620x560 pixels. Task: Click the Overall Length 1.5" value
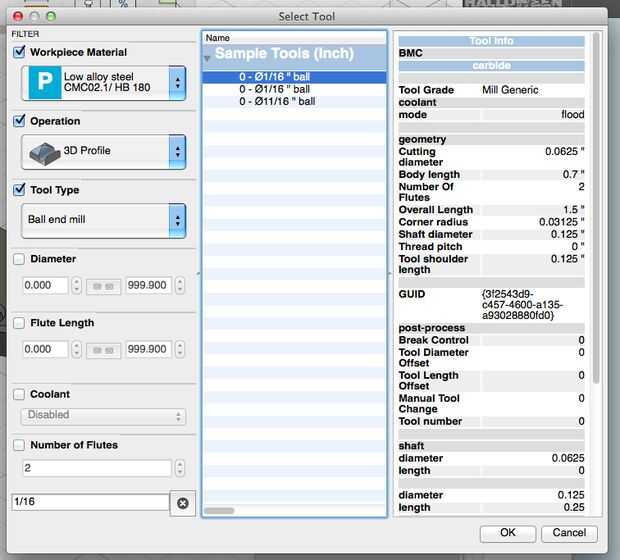(x=574, y=210)
